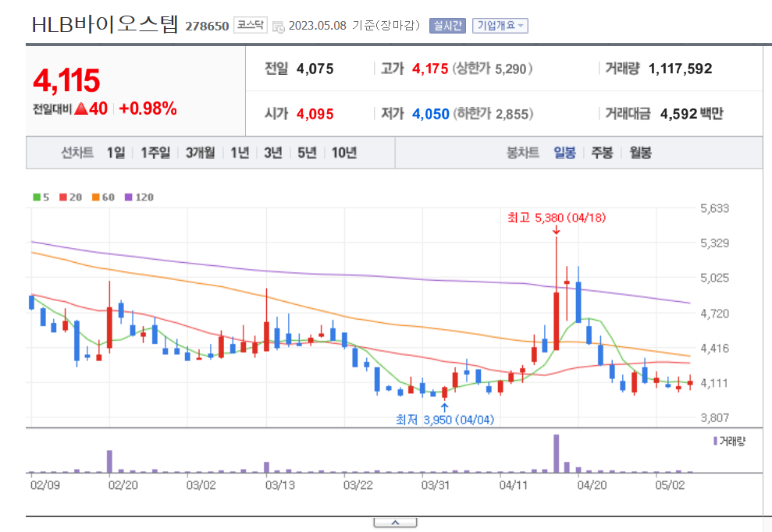Screen dimensions: 772x532
Task: Click the 봉차트 label
Action: [x=523, y=153]
